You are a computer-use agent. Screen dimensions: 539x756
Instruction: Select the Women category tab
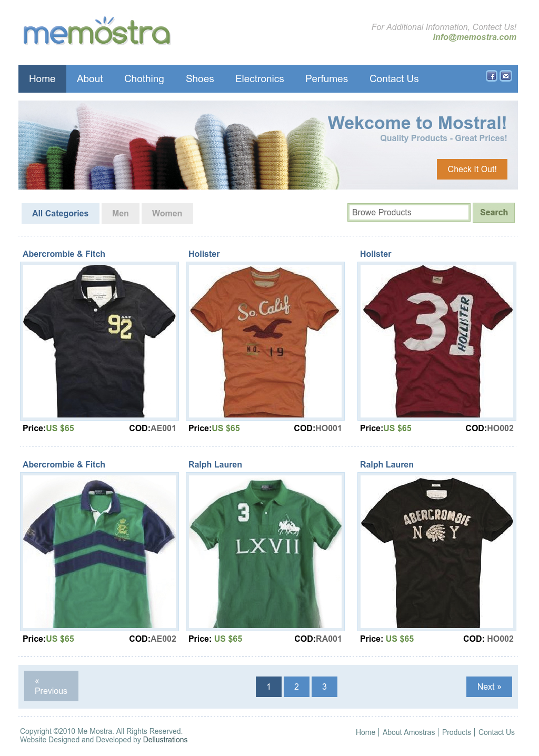click(x=167, y=213)
